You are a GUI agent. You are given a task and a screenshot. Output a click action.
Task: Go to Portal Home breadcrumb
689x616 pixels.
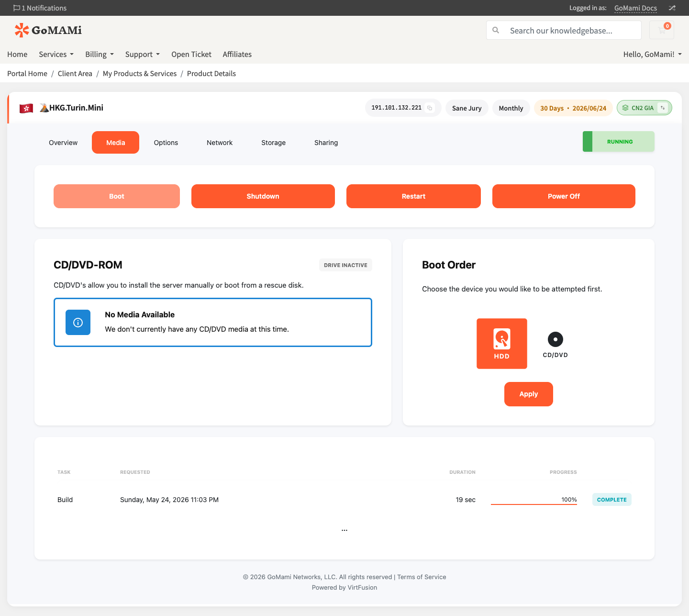(27, 74)
